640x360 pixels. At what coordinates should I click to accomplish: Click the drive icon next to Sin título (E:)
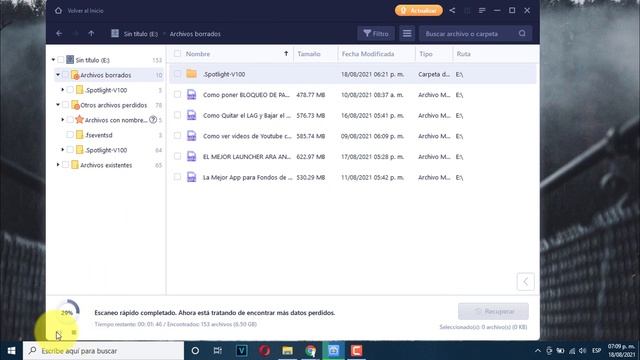coord(115,33)
